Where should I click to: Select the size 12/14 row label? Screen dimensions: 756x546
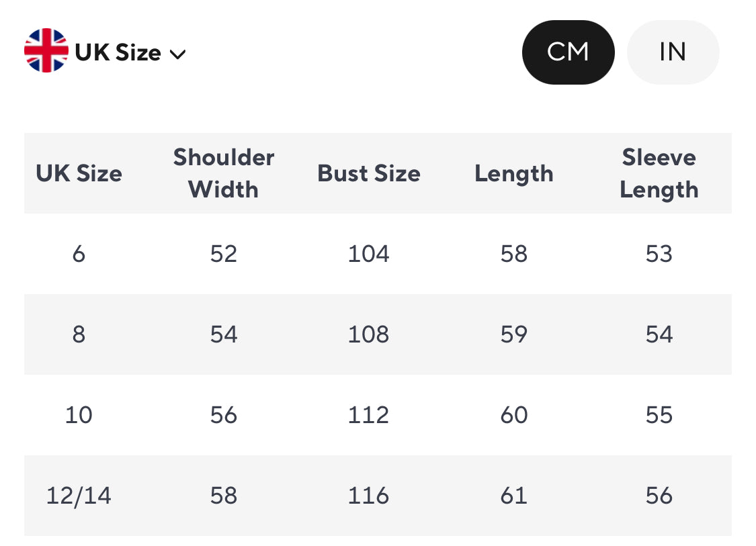pyautogui.click(x=79, y=496)
